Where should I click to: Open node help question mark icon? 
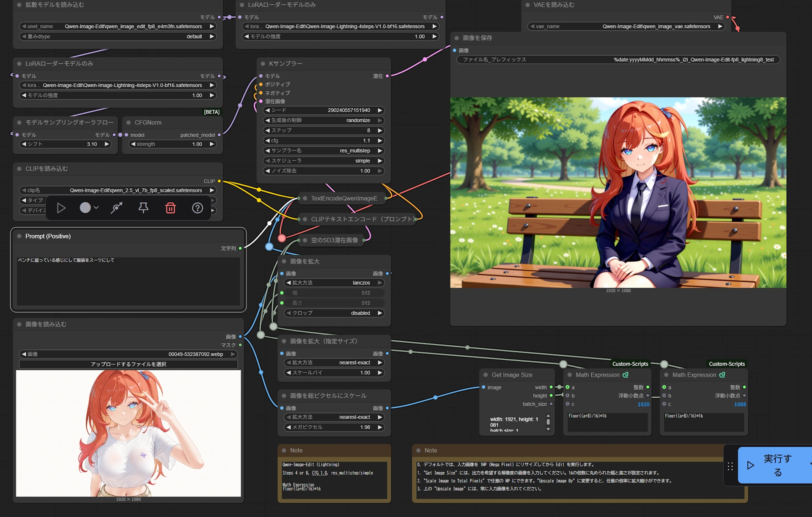click(198, 208)
